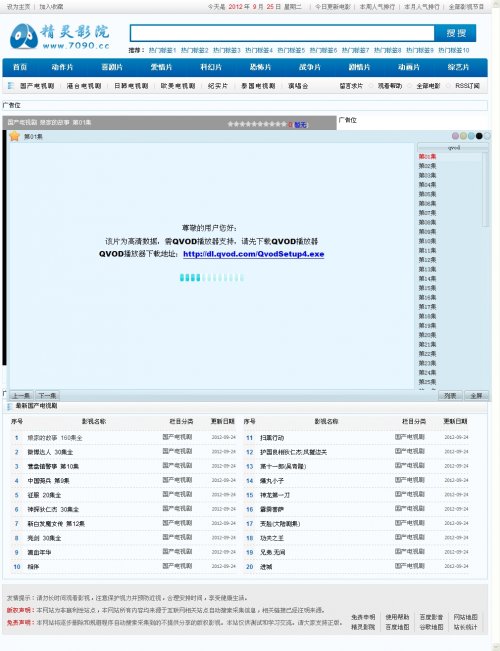This screenshot has height=651, width=500.
Task: Click the gold star favorite icon
Action: click(x=15, y=136)
